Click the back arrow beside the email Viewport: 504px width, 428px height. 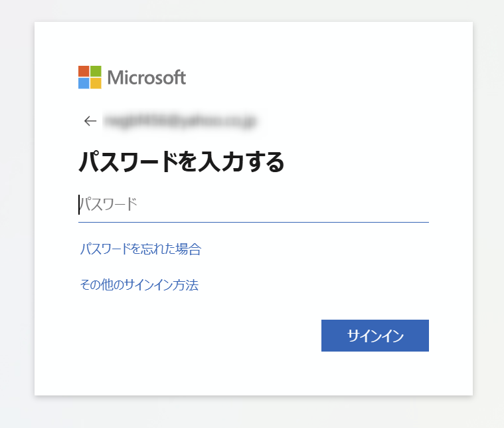[90, 121]
